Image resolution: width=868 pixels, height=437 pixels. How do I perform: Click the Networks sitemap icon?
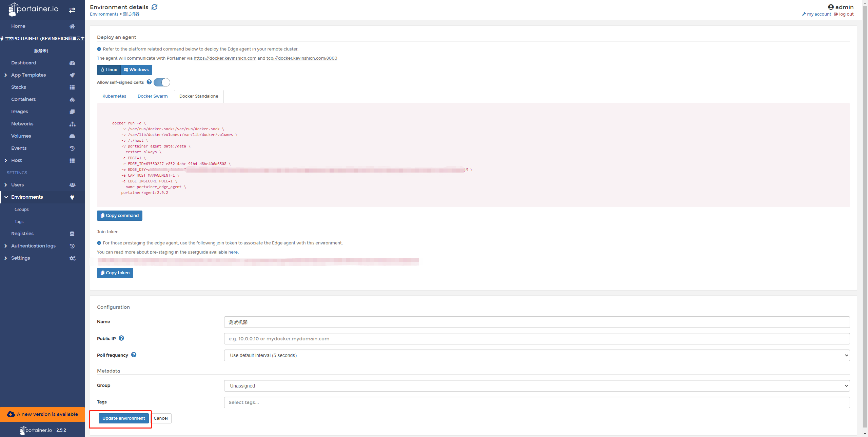pos(72,124)
